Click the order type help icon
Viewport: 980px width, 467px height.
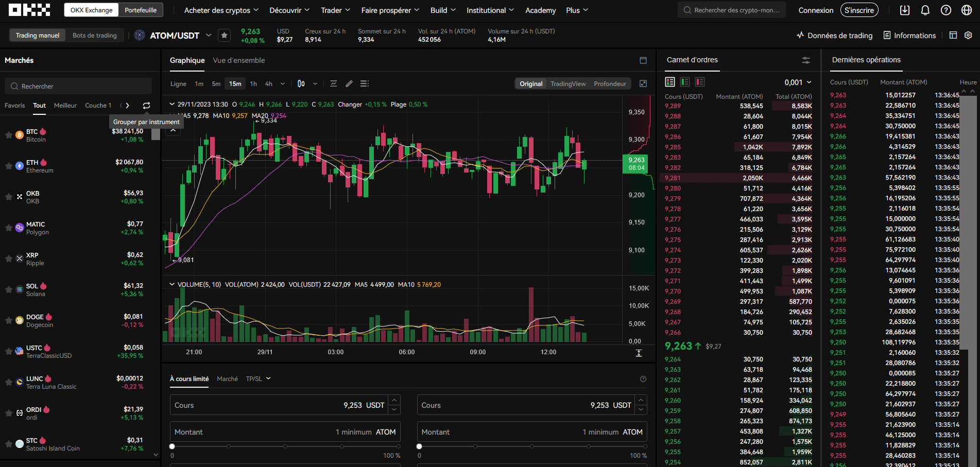coord(643,379)
